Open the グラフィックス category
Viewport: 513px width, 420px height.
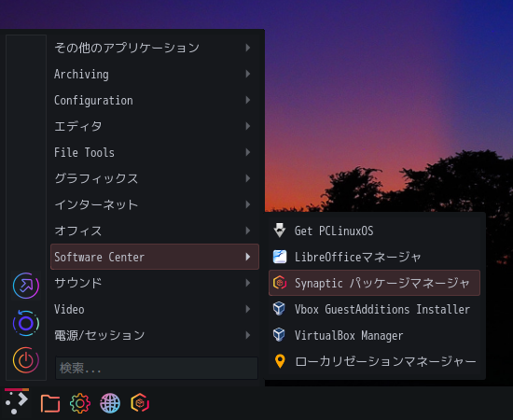pos(155,178)
